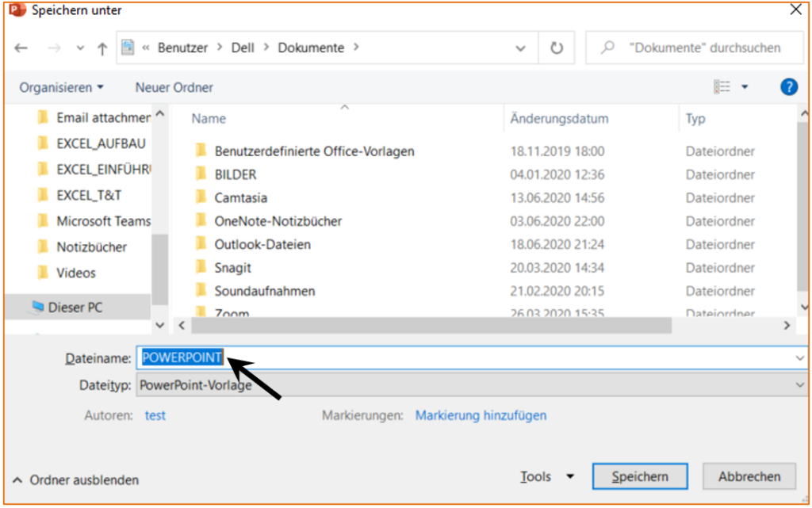Click the Benutzer breadcrumb segment
Screen dimensions: 812x508
click(183, 48)
